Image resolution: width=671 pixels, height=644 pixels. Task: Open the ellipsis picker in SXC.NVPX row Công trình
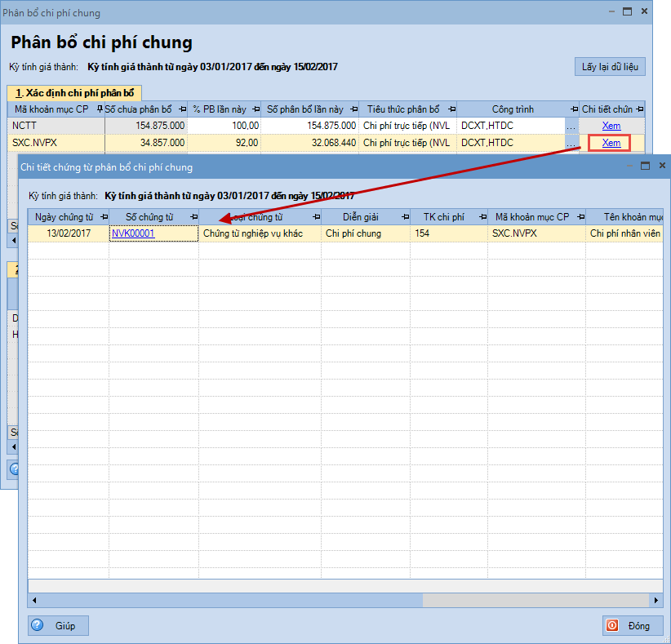(x=571, y=143)
